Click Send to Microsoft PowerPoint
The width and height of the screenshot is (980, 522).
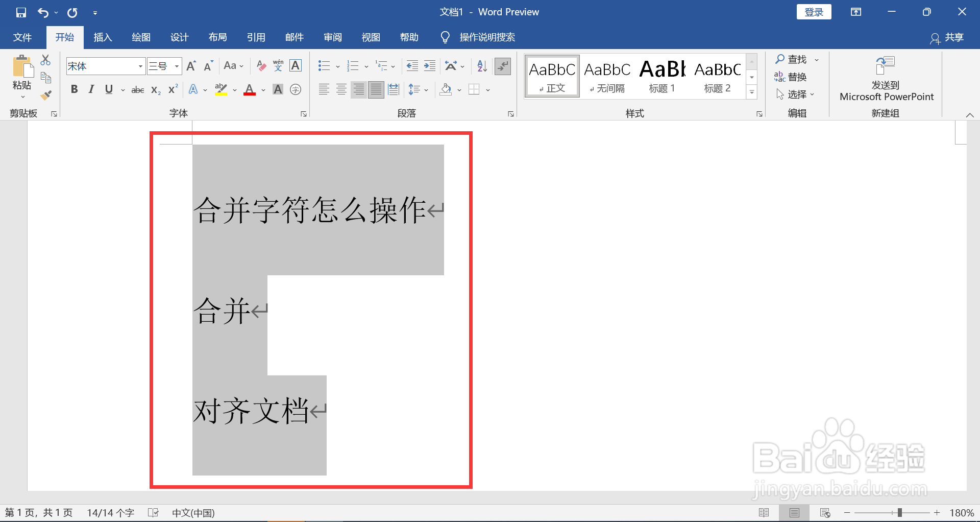pos(886,79)
